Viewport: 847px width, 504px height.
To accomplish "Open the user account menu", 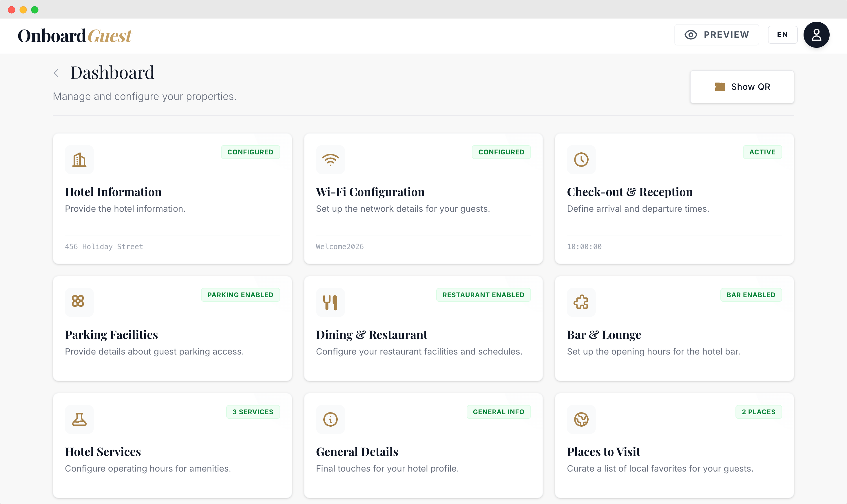I will pos(816,34).
